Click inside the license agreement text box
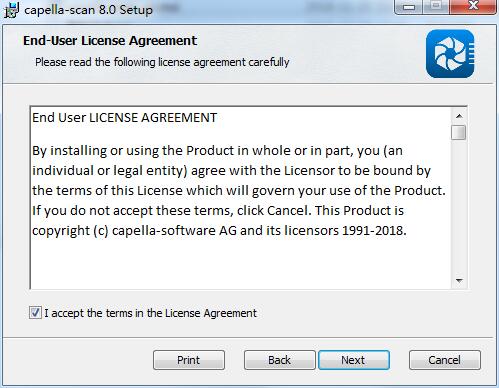 click(241, 198)
